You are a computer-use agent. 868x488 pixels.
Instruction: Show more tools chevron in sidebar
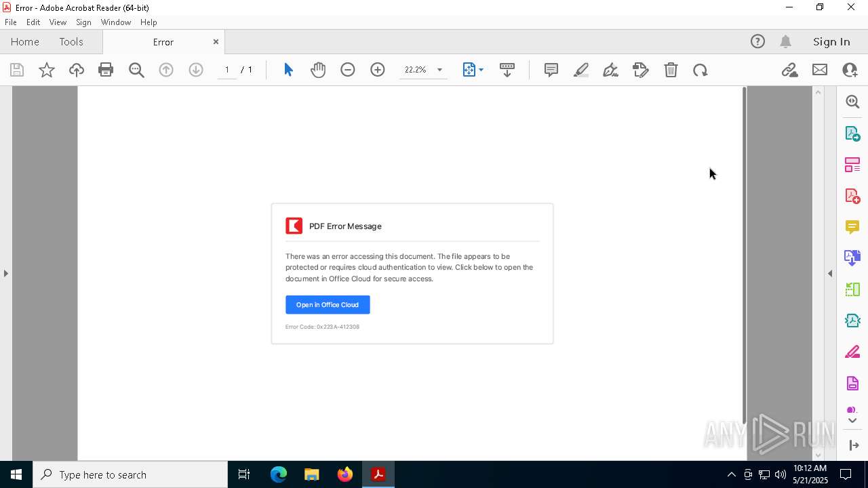point(852,421)
